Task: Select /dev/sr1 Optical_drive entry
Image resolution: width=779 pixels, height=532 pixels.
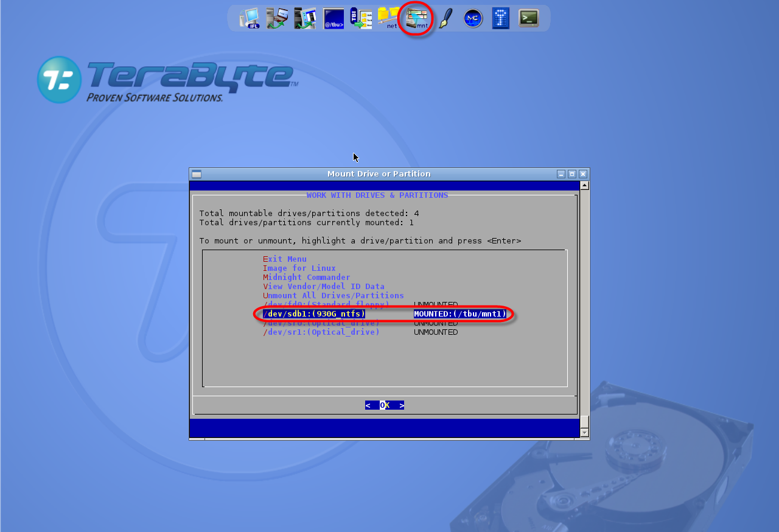Action: click(321, 332)
